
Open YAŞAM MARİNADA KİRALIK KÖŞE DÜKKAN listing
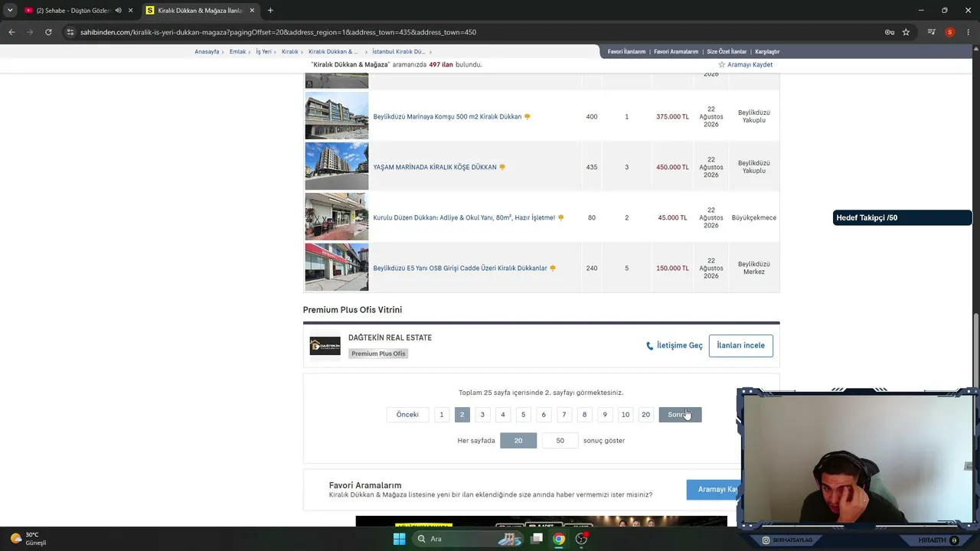point(435,167)
